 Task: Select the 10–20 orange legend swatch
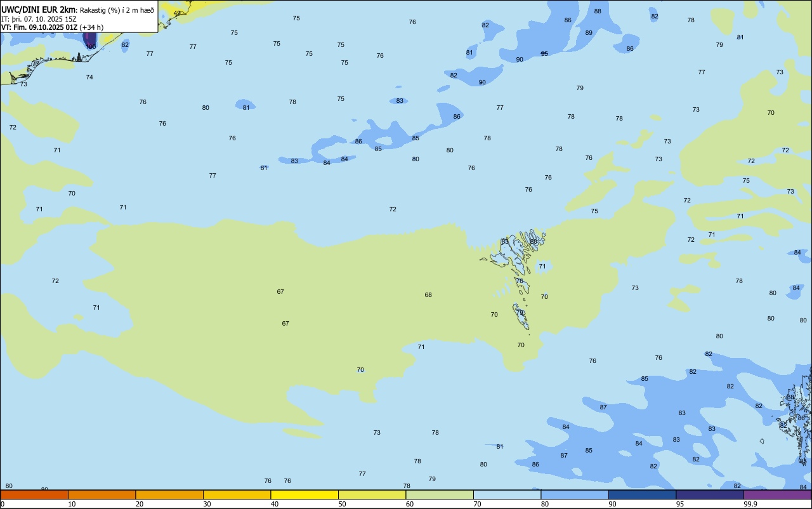point(101,494)
